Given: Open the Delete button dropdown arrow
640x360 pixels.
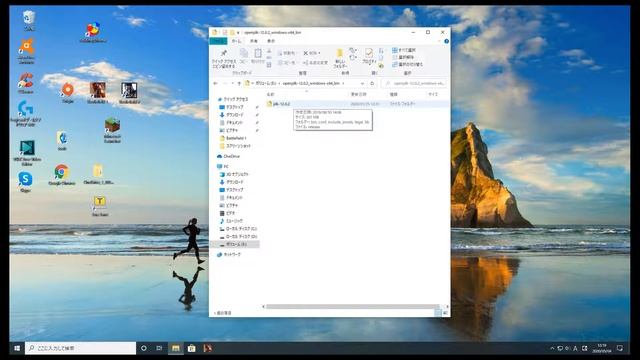Looking at the screenshot, I should pyautogui.click(x=319, y=53).
